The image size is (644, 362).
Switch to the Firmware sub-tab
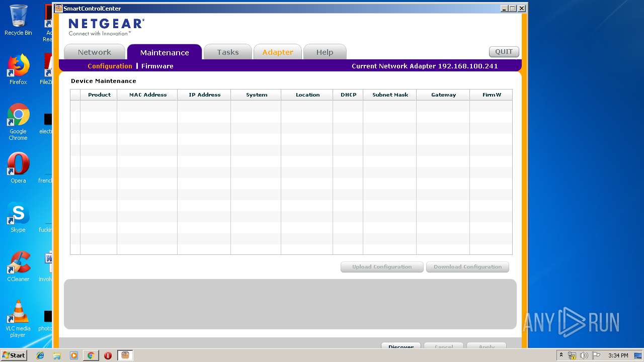(157, 66)
